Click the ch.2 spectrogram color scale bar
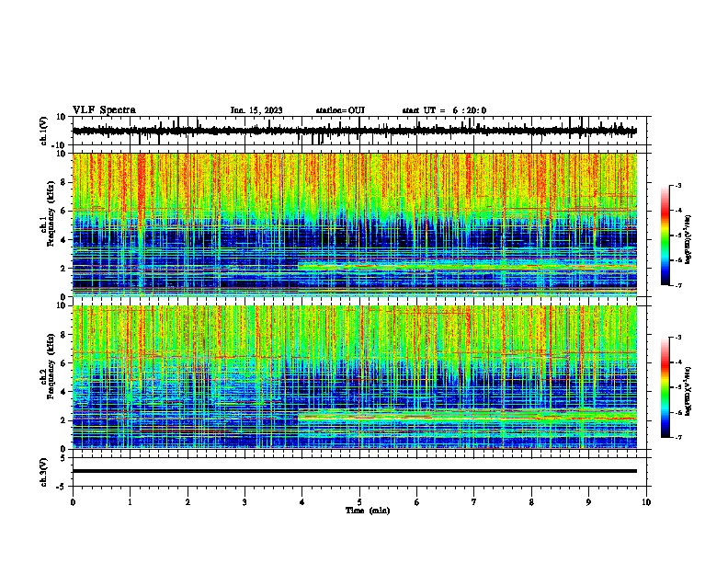728x563 pixels. [665, 387]
